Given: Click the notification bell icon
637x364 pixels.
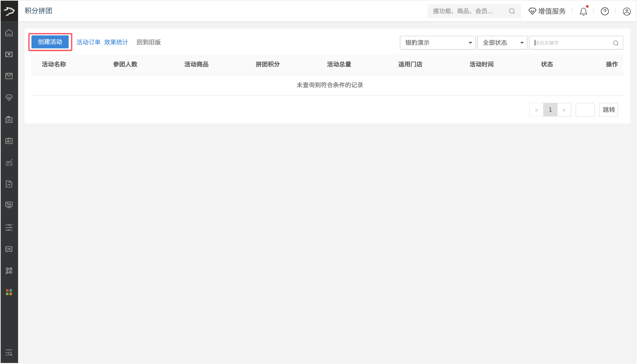Looking at the screenshot, I should [x=583, y=12].
